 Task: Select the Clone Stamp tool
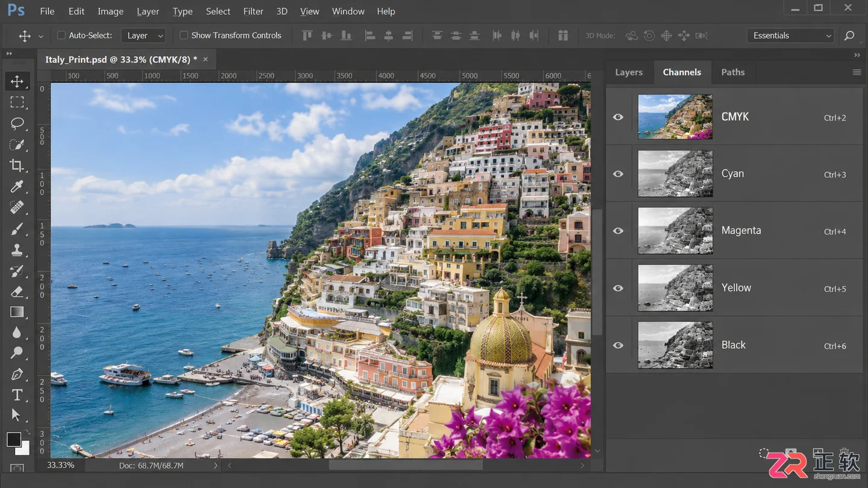[17, 249]
